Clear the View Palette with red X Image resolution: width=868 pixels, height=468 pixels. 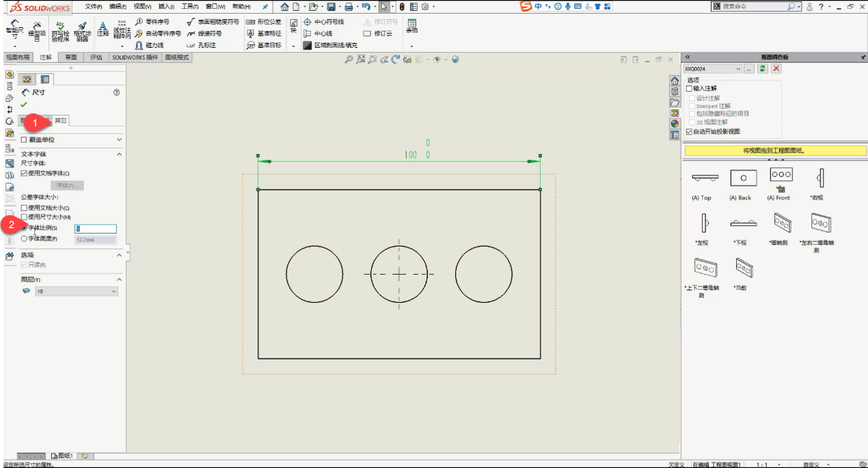(776, 69)
